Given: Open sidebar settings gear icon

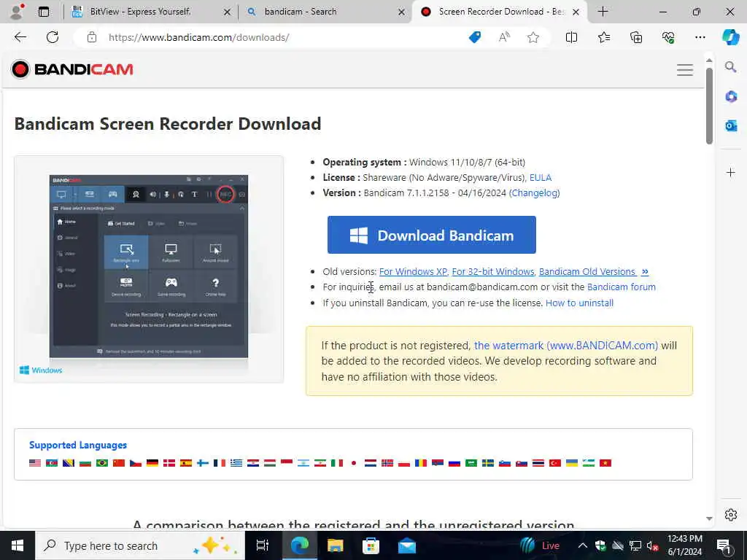Looking at the screenshot, I should (x=731, y=515).
